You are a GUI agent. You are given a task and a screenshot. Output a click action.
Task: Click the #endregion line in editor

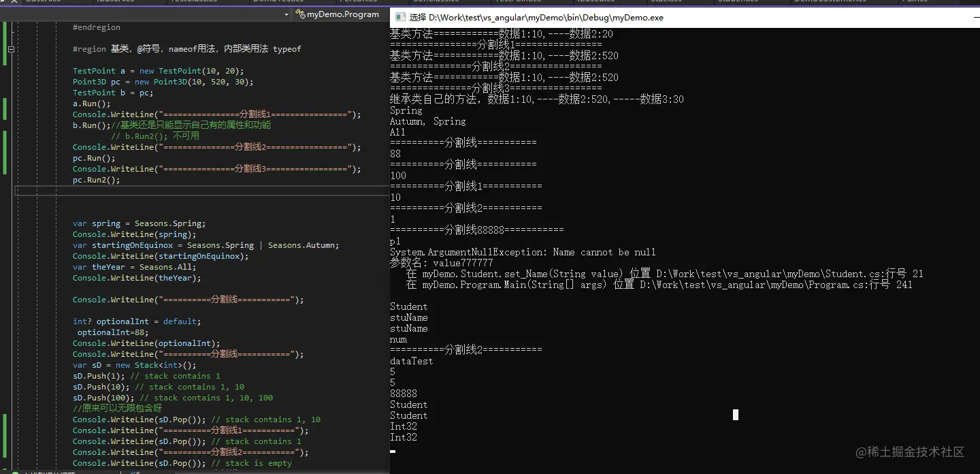click(97, 27)
